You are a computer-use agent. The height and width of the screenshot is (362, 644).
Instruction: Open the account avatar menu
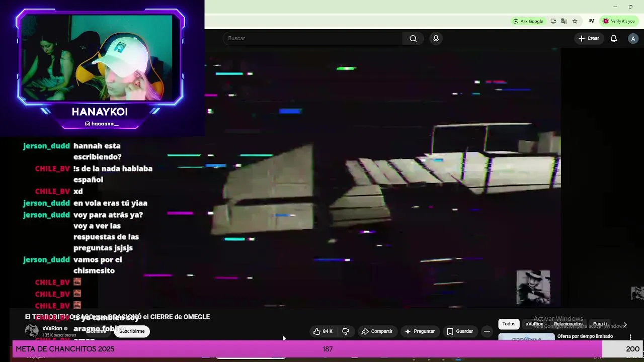tap(633, 39)
